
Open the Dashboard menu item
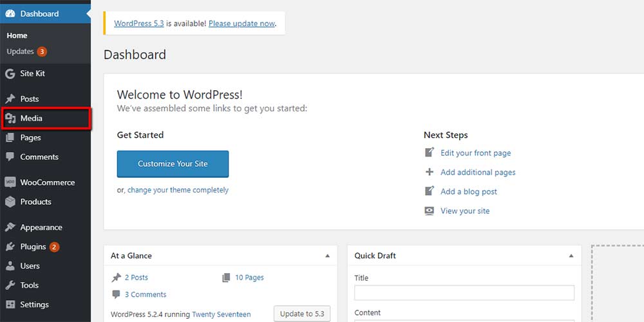click(45, 14)
